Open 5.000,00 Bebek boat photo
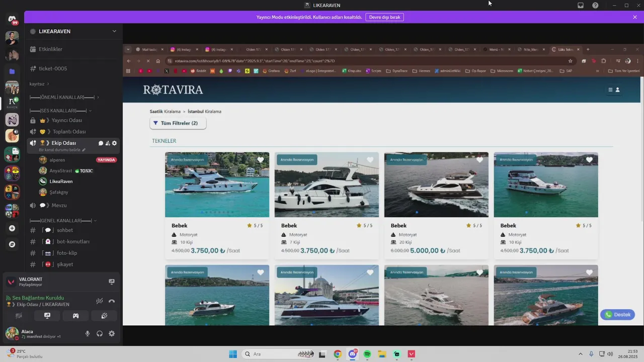Screen dimensions: 644x362 (436, 185)
